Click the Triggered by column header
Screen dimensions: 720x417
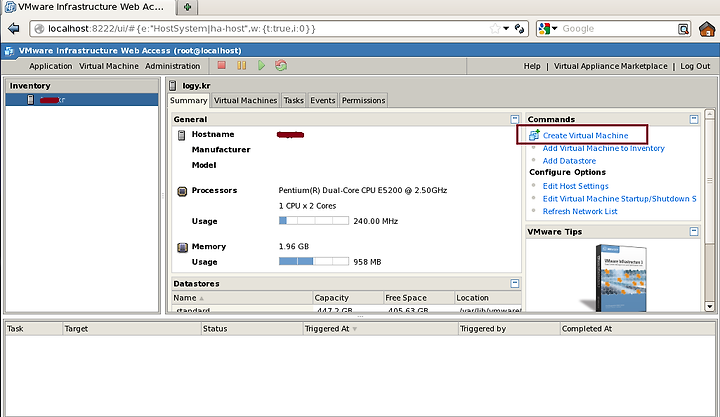(509, 328)
